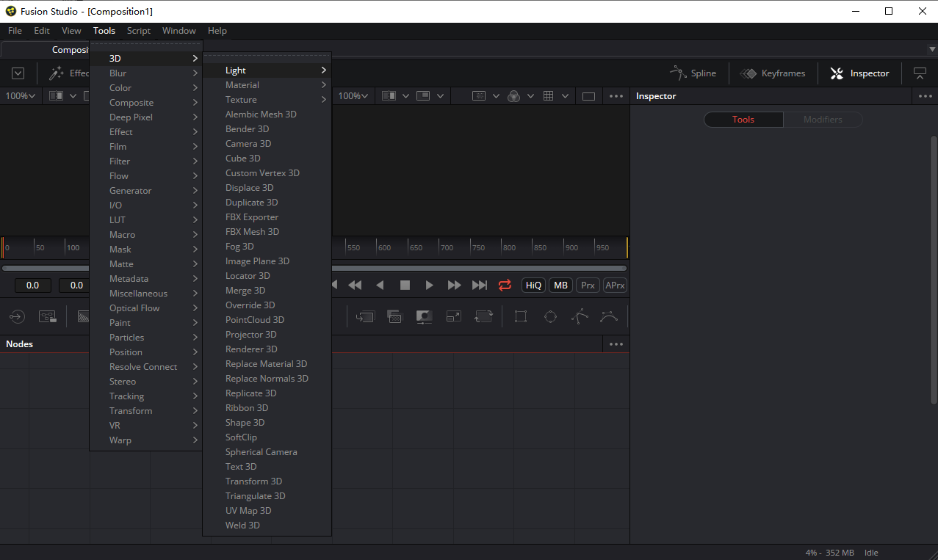Open the right viewer 100% zoom dropdown
Viewport: 938px width, 560px height.
353,96
